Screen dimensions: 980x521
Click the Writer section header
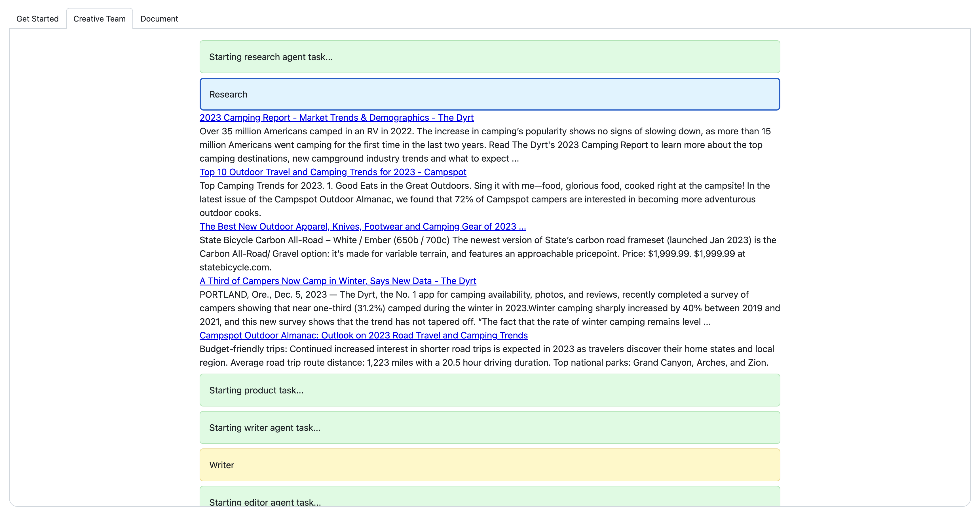(x=490, y=465)
